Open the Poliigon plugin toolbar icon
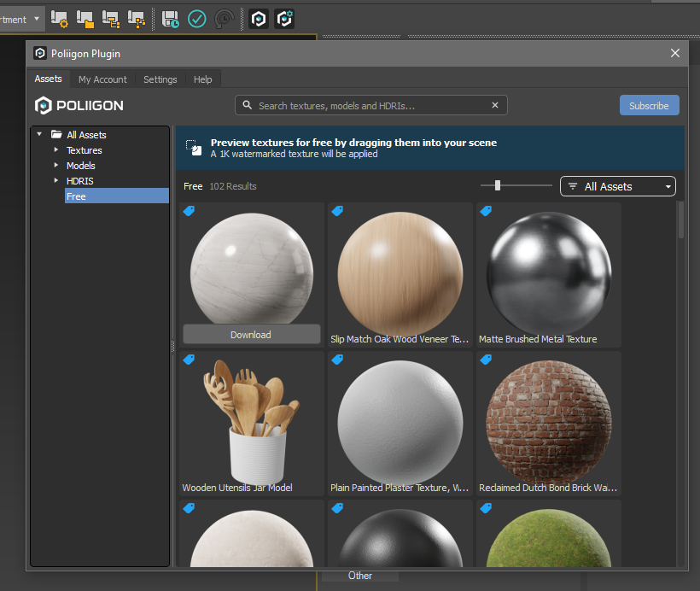This screenshot has width=700, height=591. [x=259, y=18]
